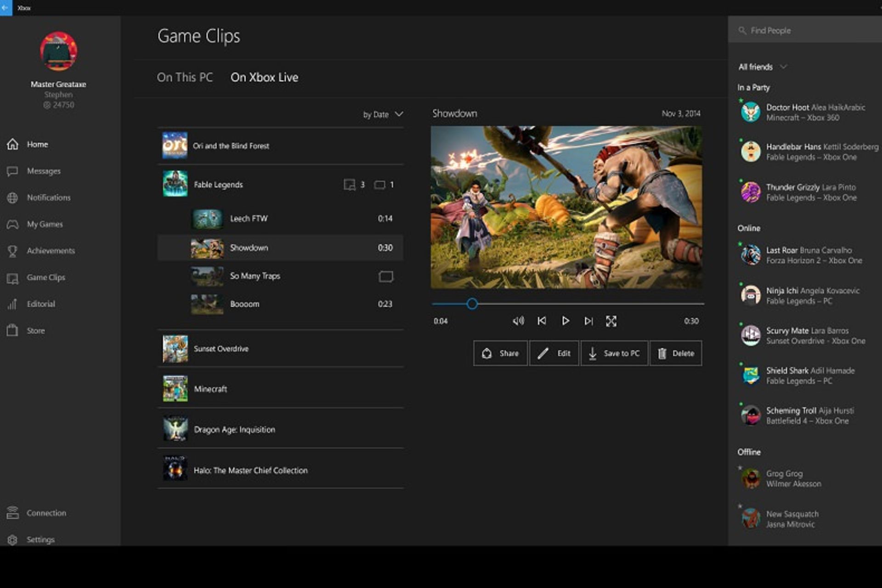
Task: Select the On Xbox Live tab
Action: click(264, 77)
